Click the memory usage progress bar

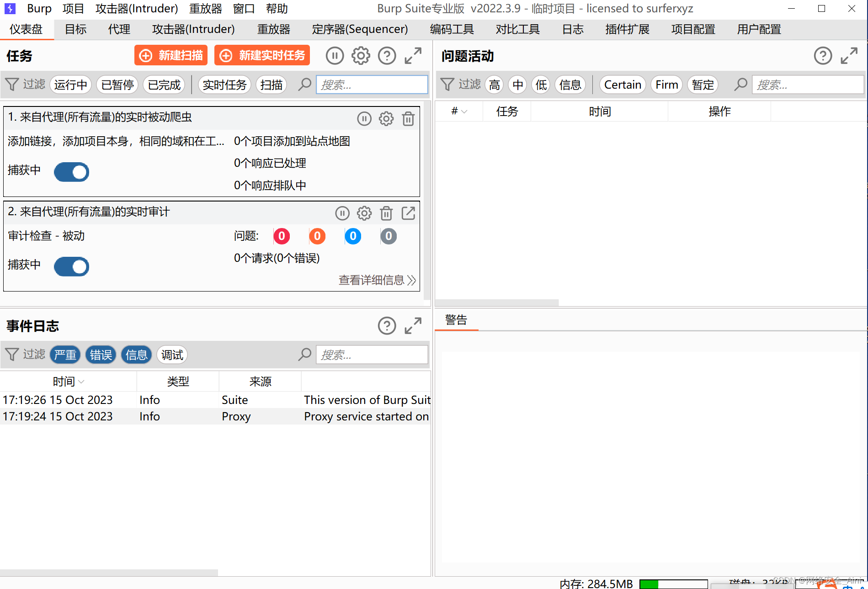pos(673,584)
